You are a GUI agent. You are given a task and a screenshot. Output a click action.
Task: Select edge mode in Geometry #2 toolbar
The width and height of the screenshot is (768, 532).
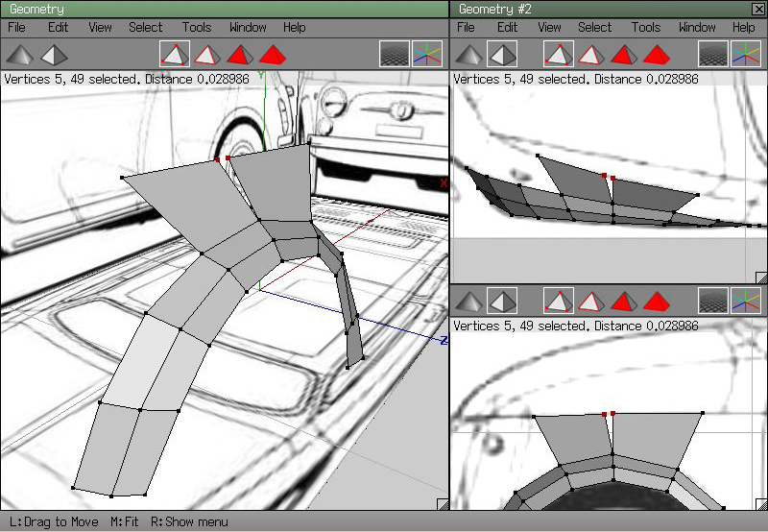pos(591,54)
